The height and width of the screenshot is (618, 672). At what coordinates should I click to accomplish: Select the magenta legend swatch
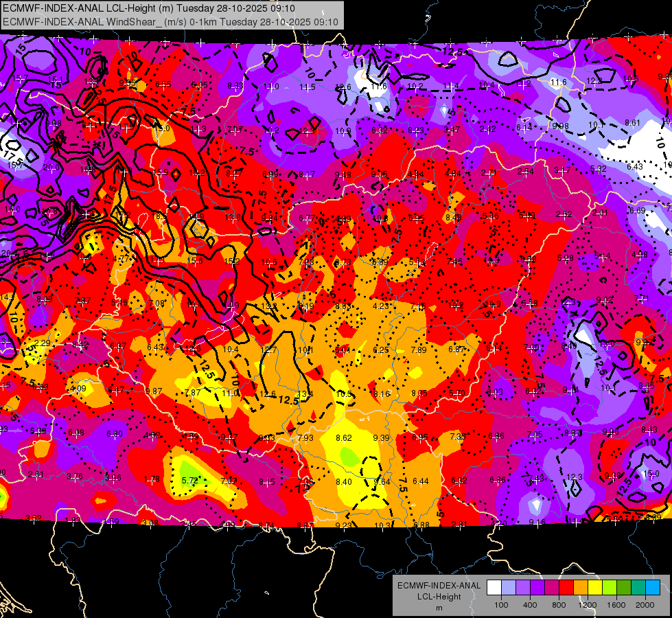click(x=552, y=588)
